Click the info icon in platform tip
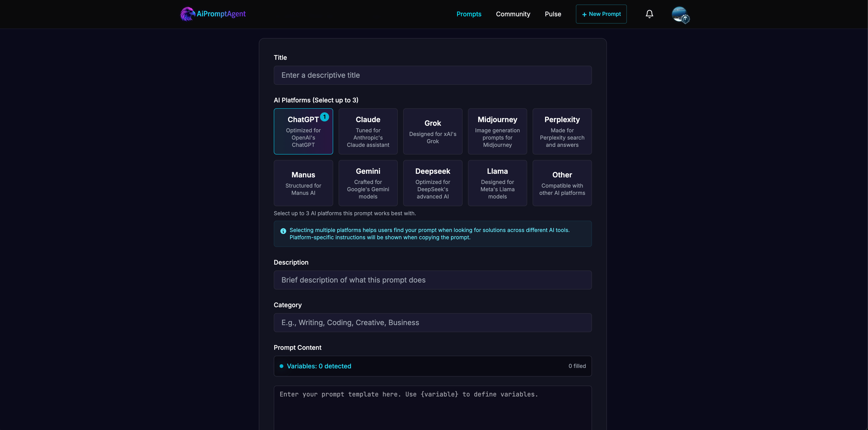Viewport: 868px width, 430px height. point(283,231)
